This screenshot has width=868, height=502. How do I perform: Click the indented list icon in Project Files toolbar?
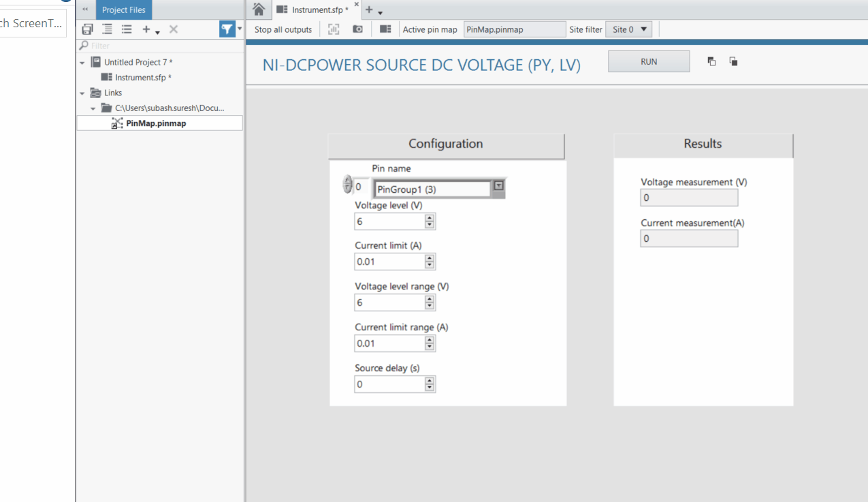107,29
